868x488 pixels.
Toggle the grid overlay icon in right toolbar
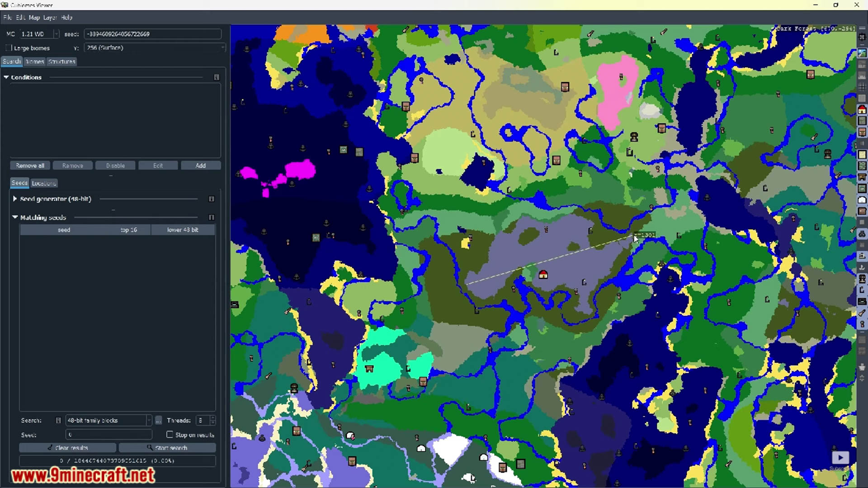tap(862, 86)
